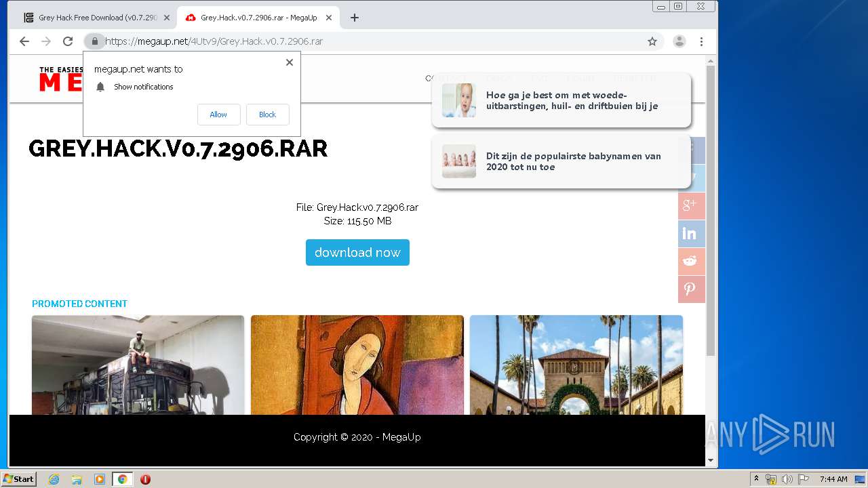Go back to the previous page

pos(24,41)
